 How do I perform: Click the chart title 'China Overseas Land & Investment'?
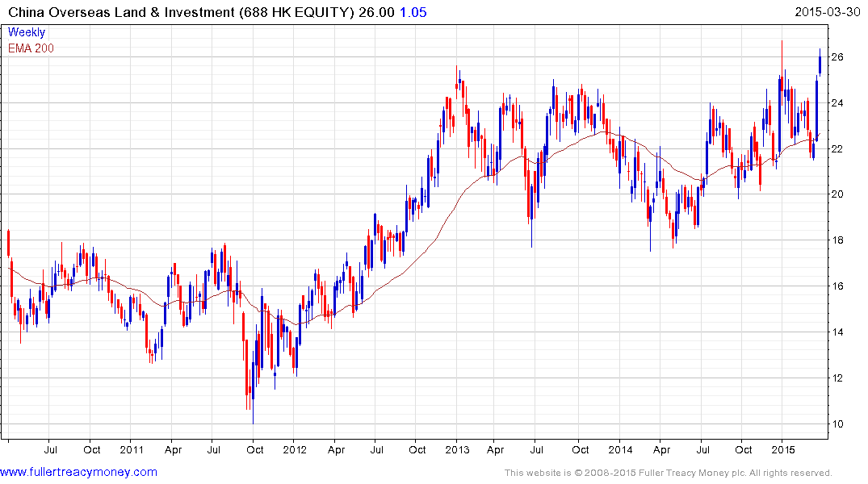point(122,12)
